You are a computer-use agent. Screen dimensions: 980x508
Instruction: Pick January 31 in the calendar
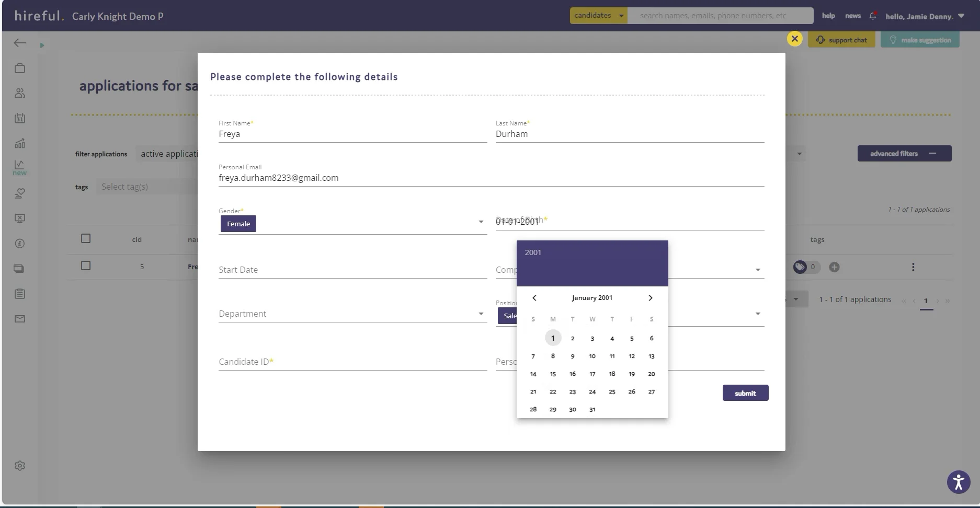(x=592, y=410)
